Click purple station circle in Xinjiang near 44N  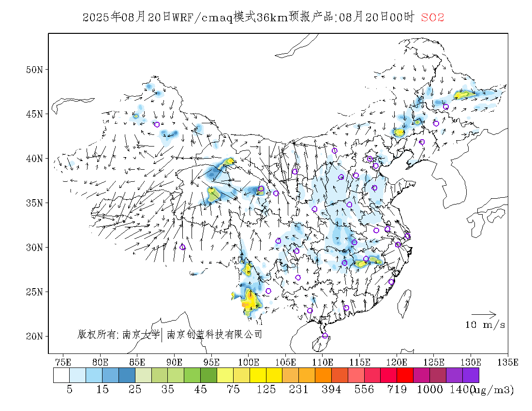157,124
